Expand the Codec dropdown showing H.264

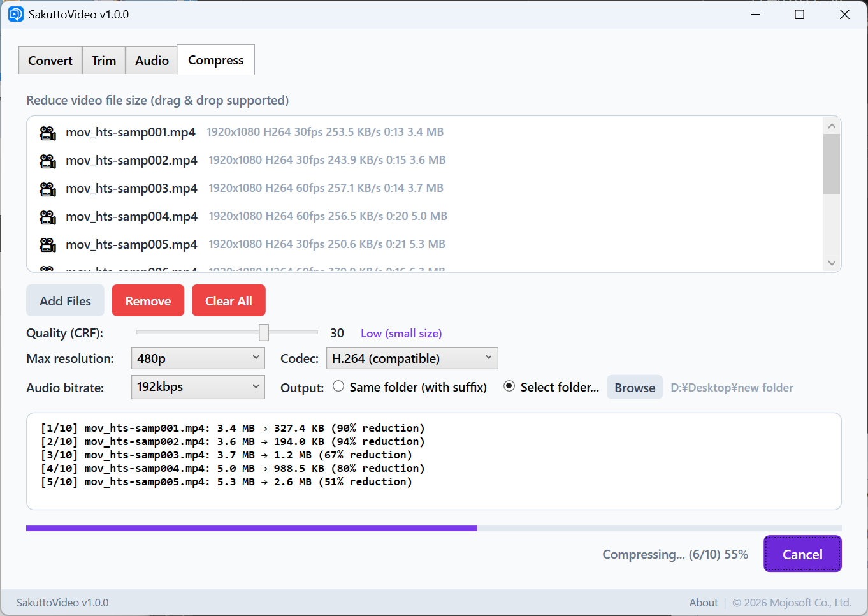tap(412, 358)
